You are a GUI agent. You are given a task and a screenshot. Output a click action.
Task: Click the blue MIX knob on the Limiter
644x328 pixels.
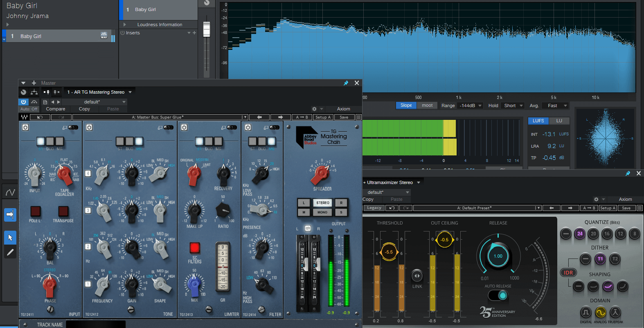(x=194, y=284)
